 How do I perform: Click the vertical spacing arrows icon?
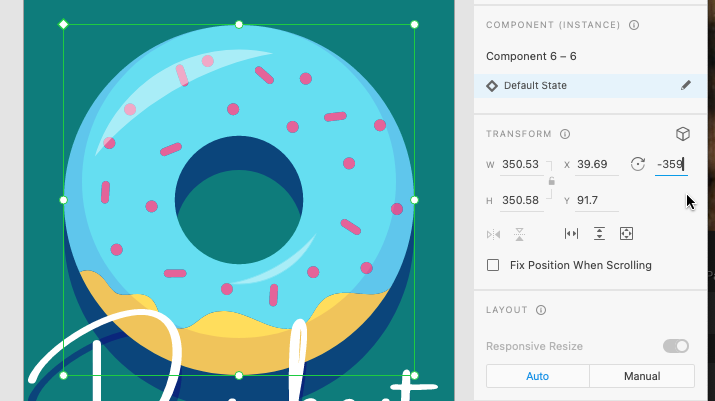[x=599, y=234]
